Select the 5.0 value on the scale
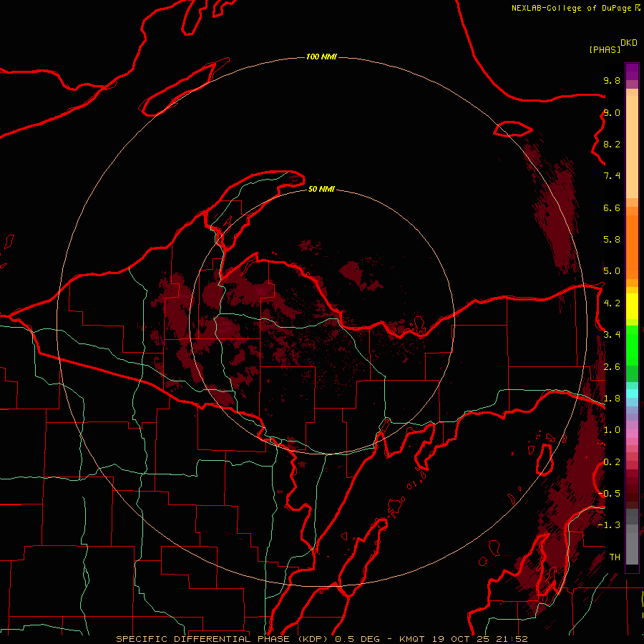This screenshot has width=644, height=644. click(x=612, y=271)
